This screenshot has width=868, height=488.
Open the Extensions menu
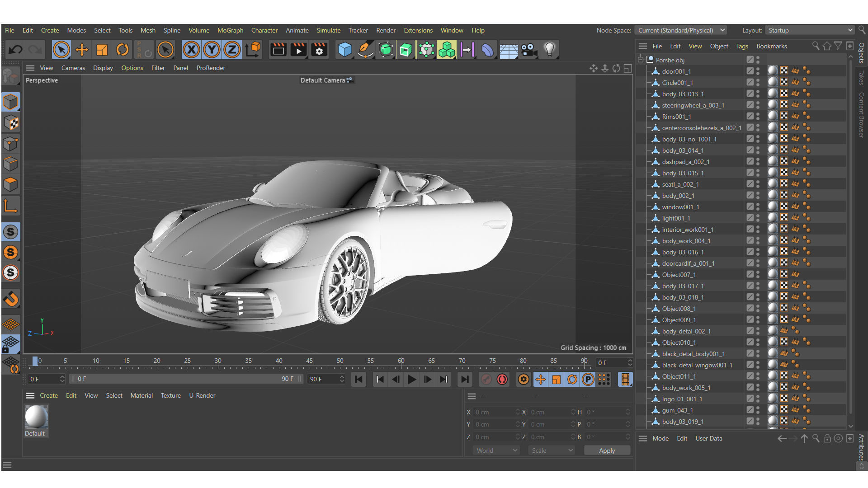click(x=418, y=30)
